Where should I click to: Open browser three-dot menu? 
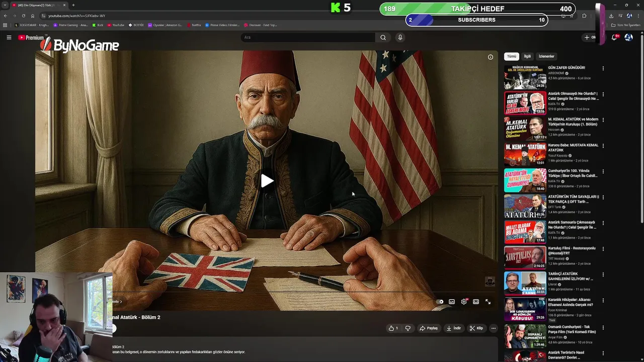click(638, 16)
